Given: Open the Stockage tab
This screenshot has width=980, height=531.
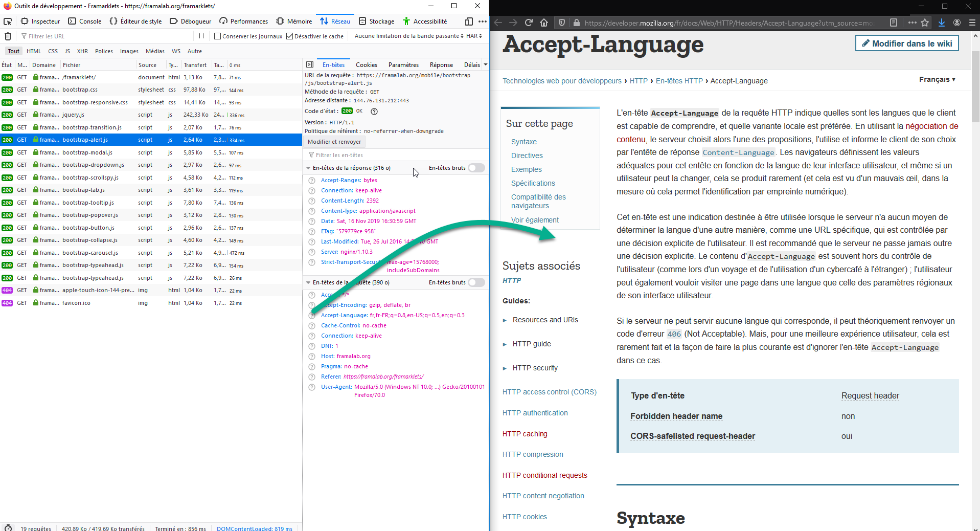Looking at the screenshot, I should coord(376,21).
